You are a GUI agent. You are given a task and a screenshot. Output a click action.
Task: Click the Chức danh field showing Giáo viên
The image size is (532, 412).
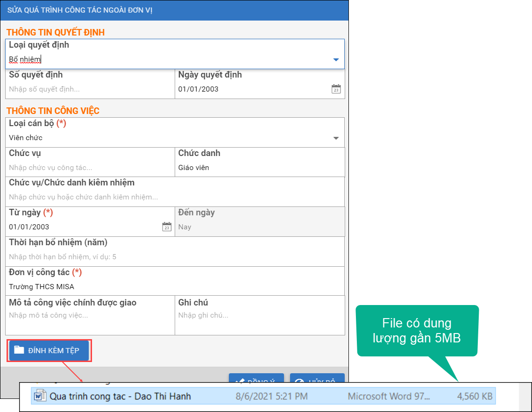click(x=260, y=168)
